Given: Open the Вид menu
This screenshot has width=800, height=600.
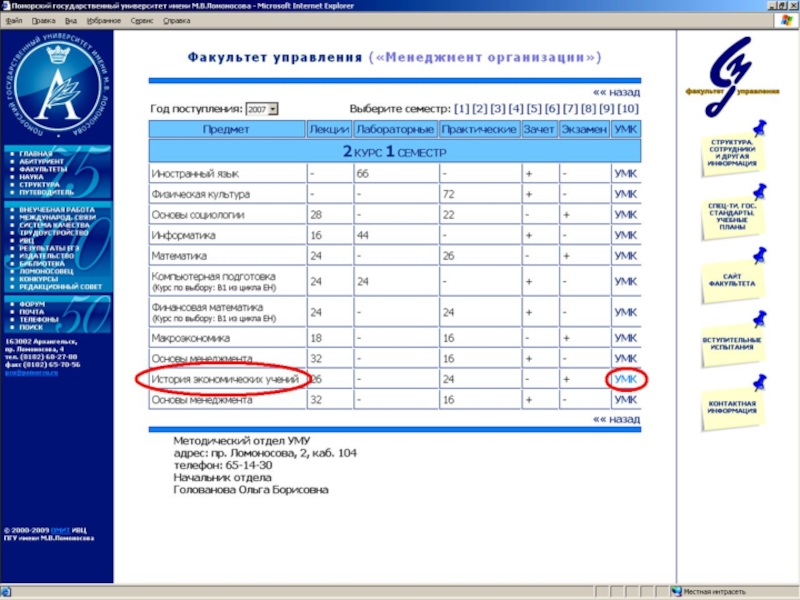Looking at the screenshot, I should [x=71, y=21].
